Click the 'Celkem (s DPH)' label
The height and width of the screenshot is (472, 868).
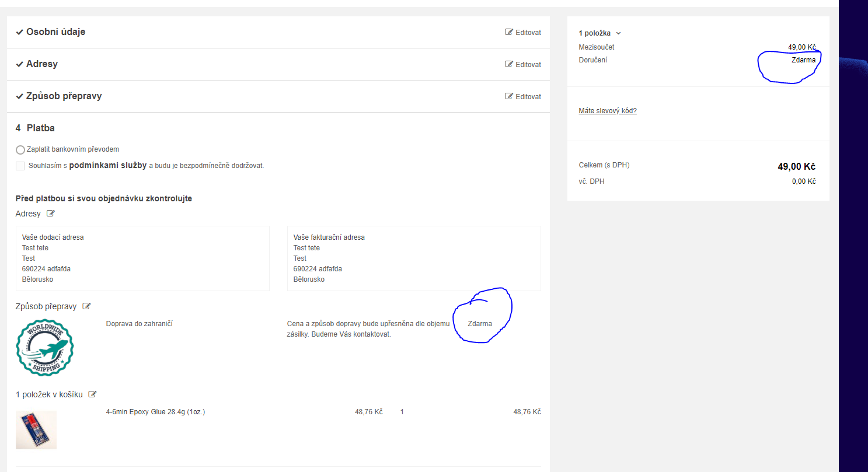click(604, 165)
